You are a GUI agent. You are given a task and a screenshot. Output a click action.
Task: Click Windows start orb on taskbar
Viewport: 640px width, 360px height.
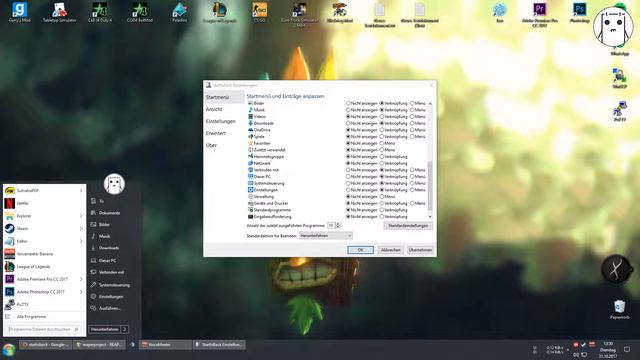click(9, 350)
